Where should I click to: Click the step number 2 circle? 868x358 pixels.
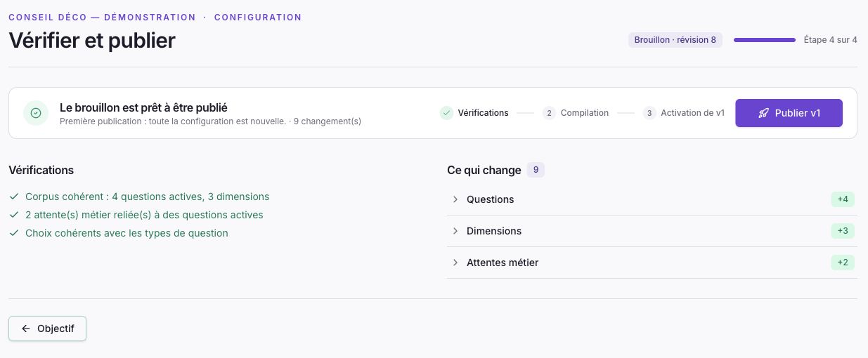[x=550, y=113]
